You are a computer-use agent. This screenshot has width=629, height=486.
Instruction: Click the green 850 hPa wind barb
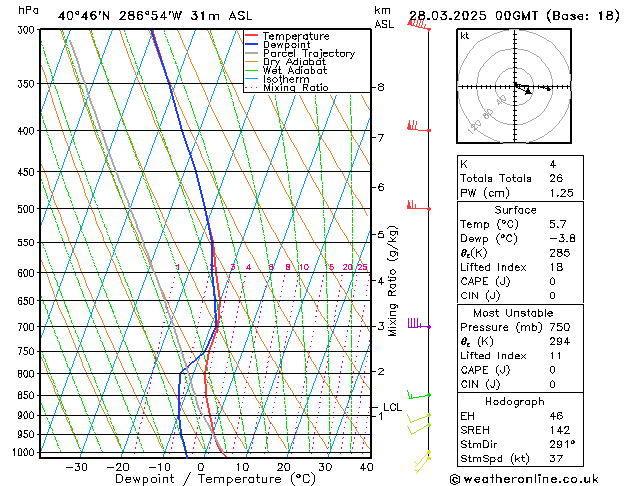419,395
